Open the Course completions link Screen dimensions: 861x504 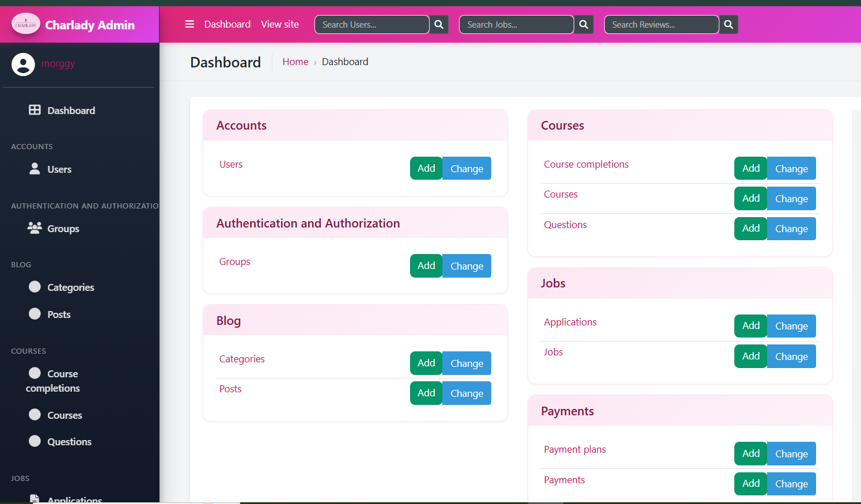[586, 164]
